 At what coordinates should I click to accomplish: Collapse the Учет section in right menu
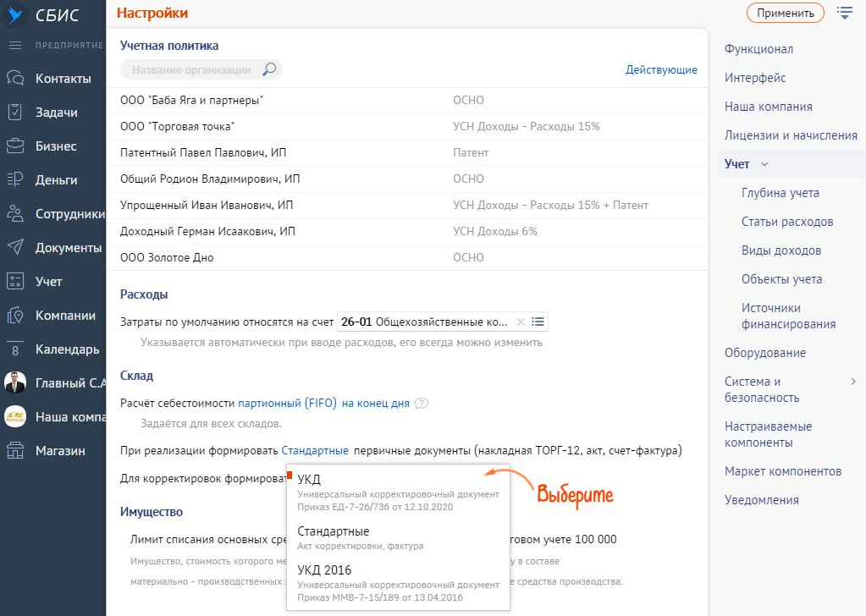(x=764, y=164)
